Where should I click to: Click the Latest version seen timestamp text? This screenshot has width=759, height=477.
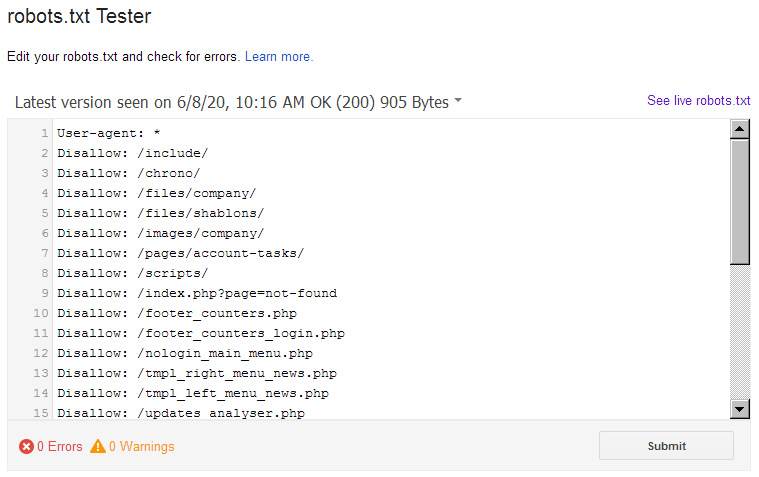231,102
